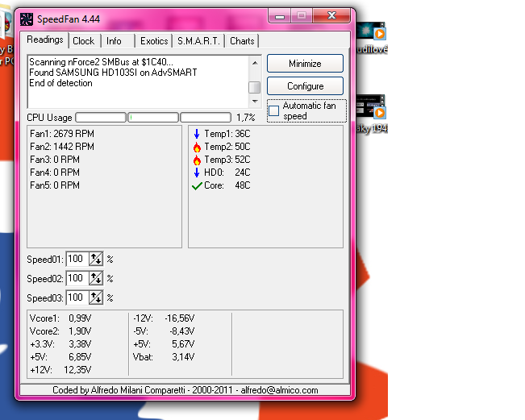Click the green checkmark beside Core
Screen dimensions: 525x420
click(197, 185)
